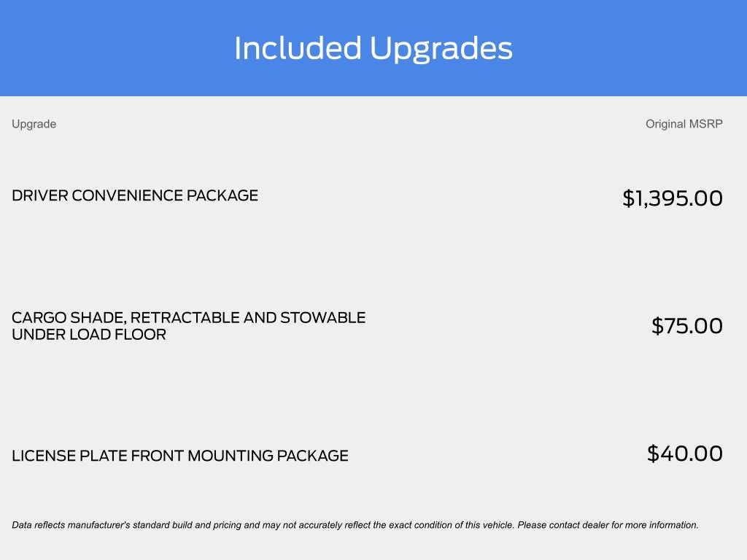This screenshot has height=560, width=747.
Task: Click the "CARGO SHADE" text
Action: tap(67, 318)
